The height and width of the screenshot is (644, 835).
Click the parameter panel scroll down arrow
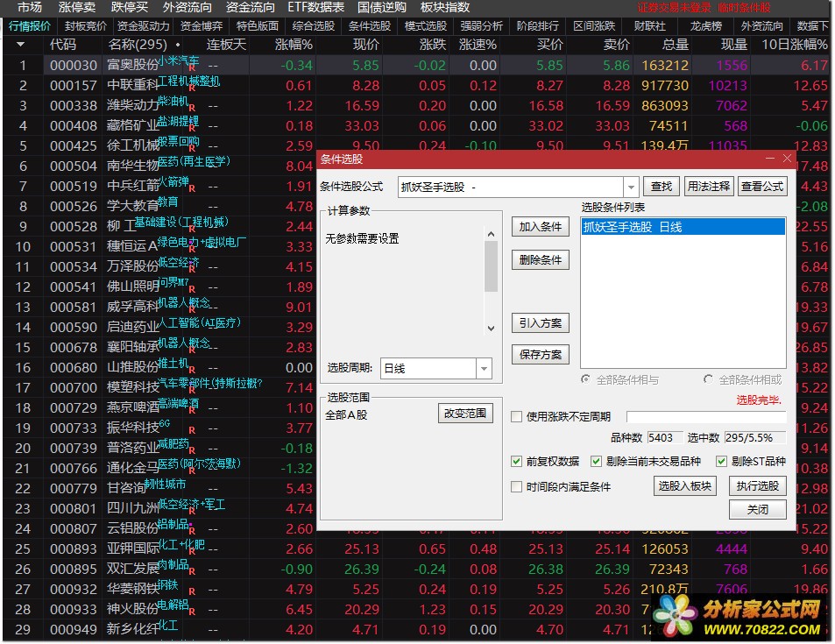point(491,328)
